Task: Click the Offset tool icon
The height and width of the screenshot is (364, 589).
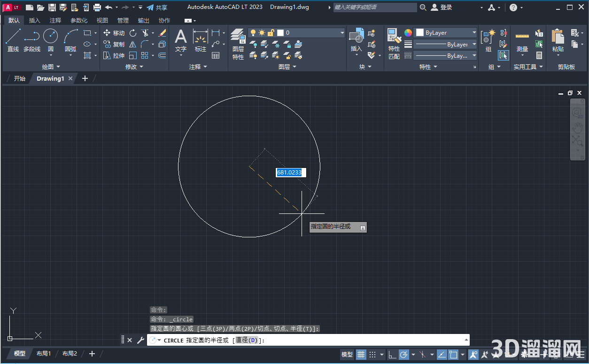Action: point(163,55)
